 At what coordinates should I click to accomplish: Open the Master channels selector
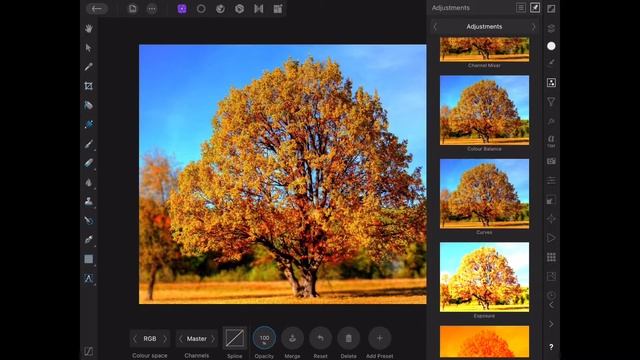pos(197,339)
